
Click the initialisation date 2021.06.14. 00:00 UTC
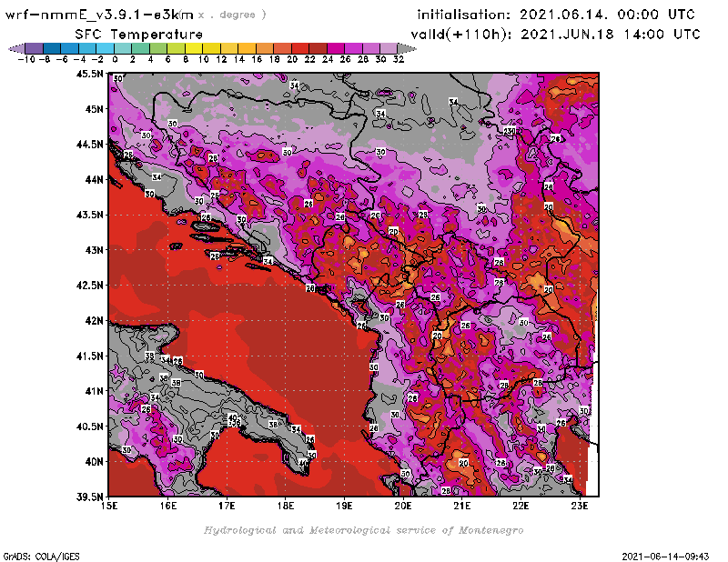pyautogui.click(x=607, y=15)
